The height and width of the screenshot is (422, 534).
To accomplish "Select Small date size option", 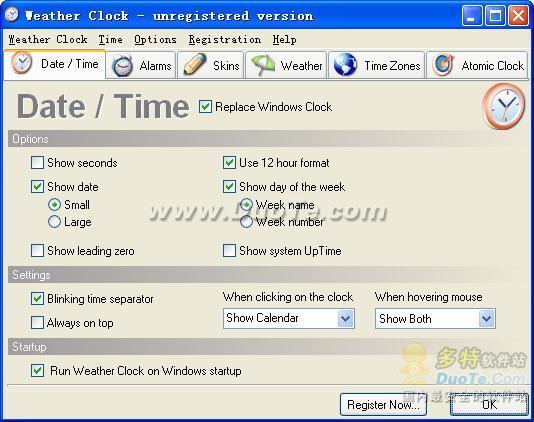I will pyautogui.click(x=54, y=205).
